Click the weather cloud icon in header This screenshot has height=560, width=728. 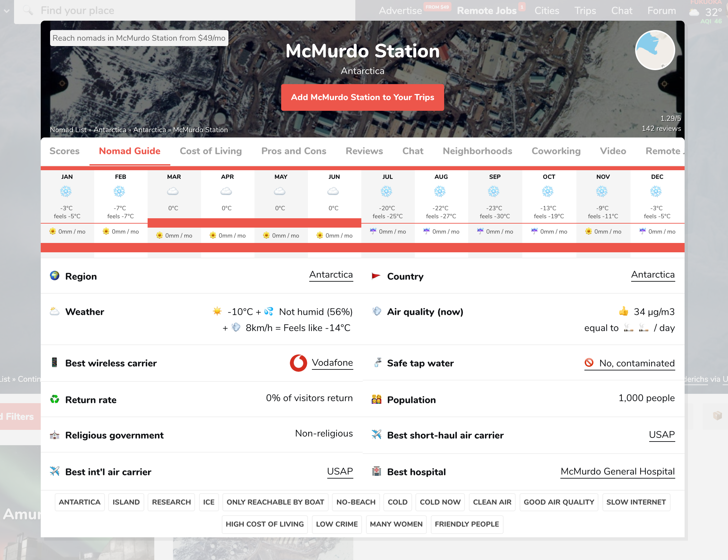pos(694,12)
